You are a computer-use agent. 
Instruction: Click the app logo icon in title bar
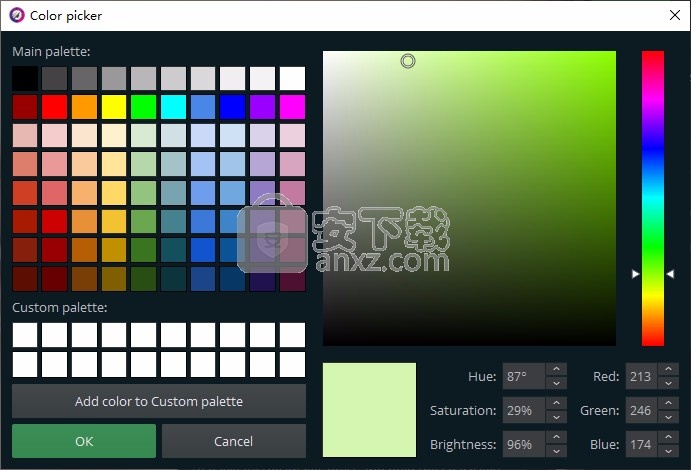coord(16,15)
